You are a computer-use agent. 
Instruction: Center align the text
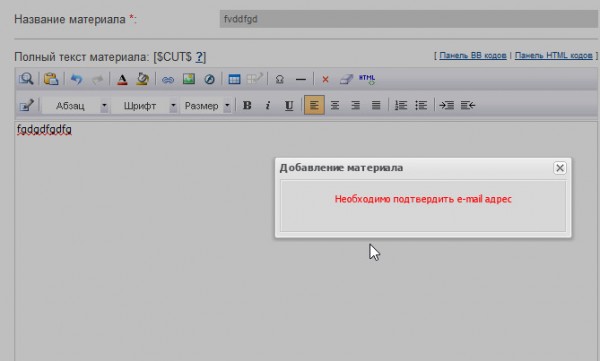tap(335, 105)
